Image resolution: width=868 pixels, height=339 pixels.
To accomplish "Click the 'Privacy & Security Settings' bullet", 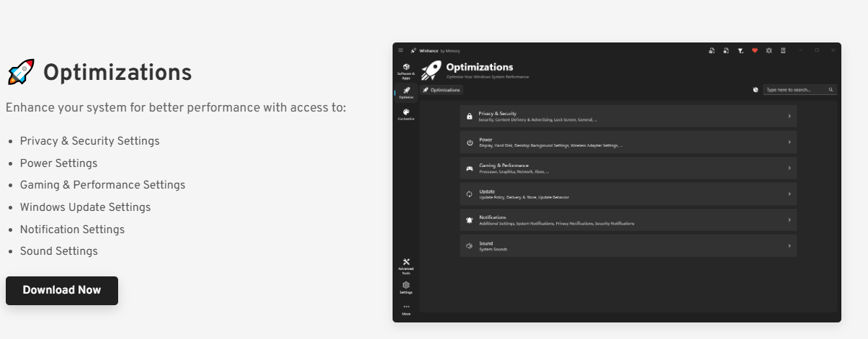I will [90, 141].
